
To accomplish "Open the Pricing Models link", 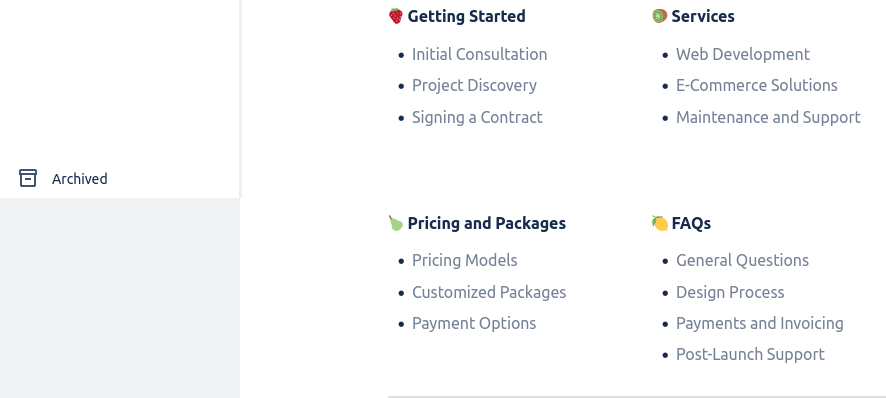I will 464,261.
